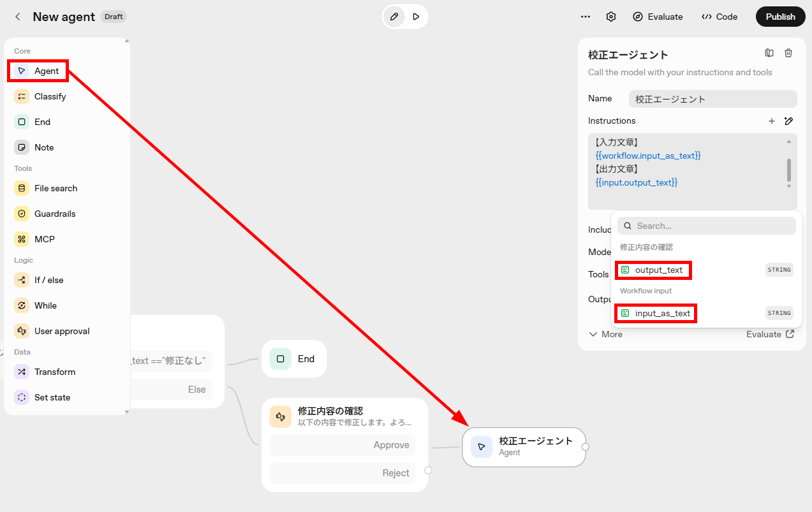The width and height of the screenshot is (812, 512).
Task: Switch to edit mode pencil icon
Action: click(x=394, y=17)
